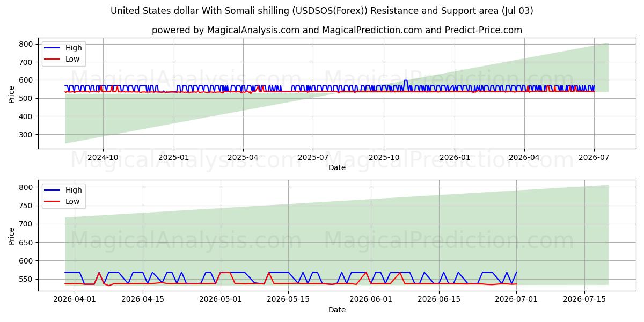Click the '300' y-axis tick in top chart
The height and width of the screenshot is (322, 644).
27,135
